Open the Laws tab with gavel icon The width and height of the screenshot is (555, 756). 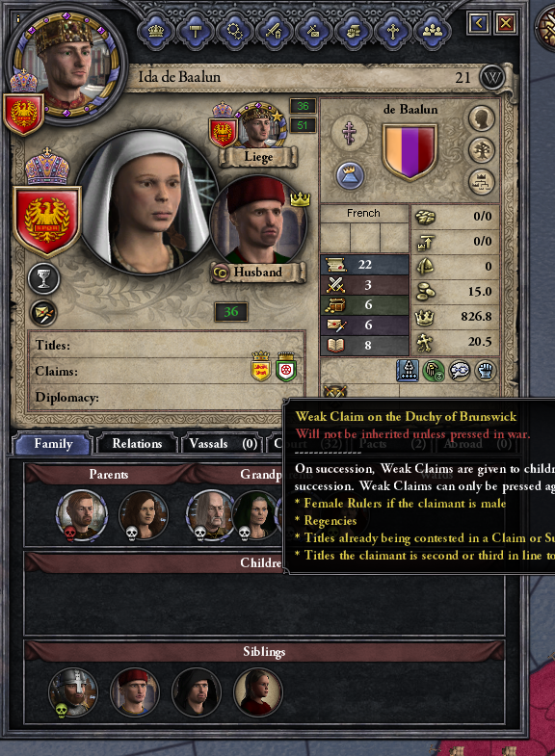195,32
